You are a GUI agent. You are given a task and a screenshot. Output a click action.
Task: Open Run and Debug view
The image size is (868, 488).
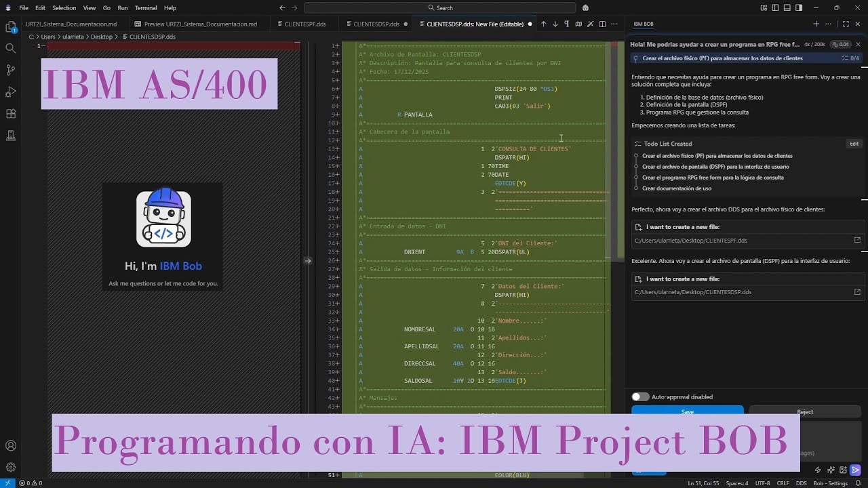11,91
